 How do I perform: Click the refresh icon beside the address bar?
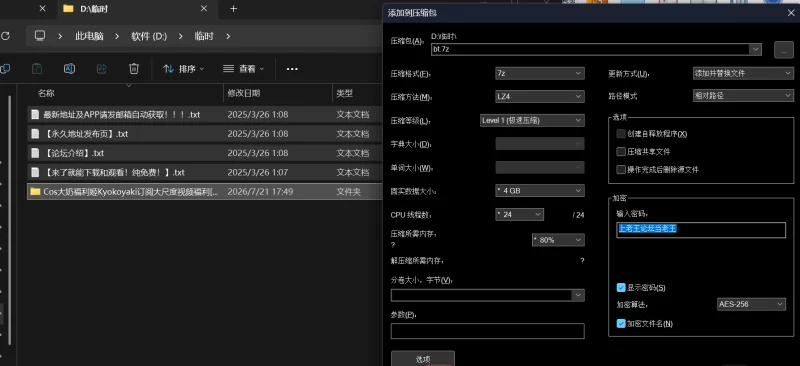[x=5, y=36]
